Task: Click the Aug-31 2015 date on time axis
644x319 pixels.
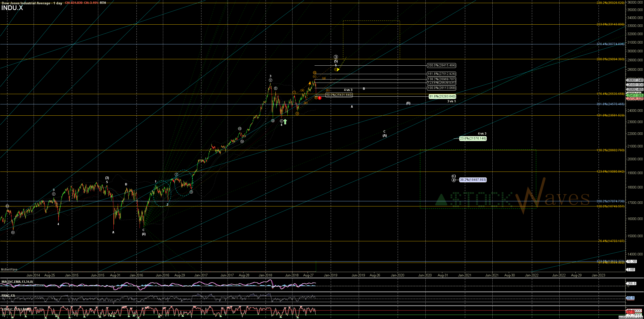Action: tap(115, 275)
